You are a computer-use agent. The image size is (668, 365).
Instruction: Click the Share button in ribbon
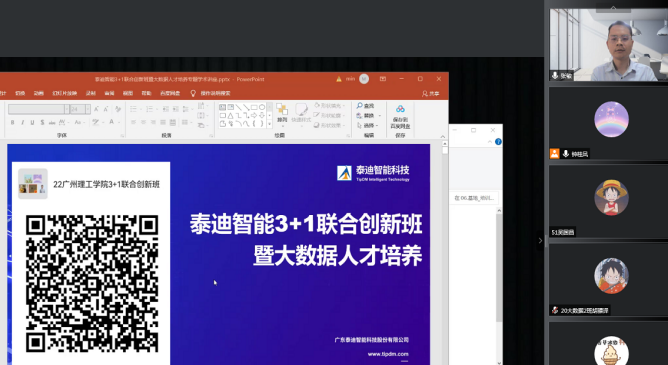click(x=430, y=94)
